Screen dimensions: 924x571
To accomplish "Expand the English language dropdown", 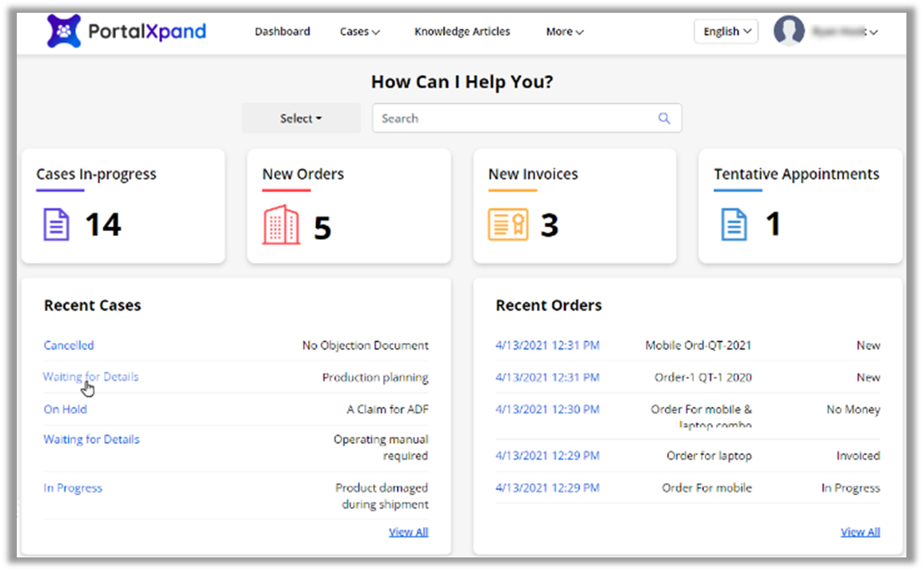I will tap(726, 32).
